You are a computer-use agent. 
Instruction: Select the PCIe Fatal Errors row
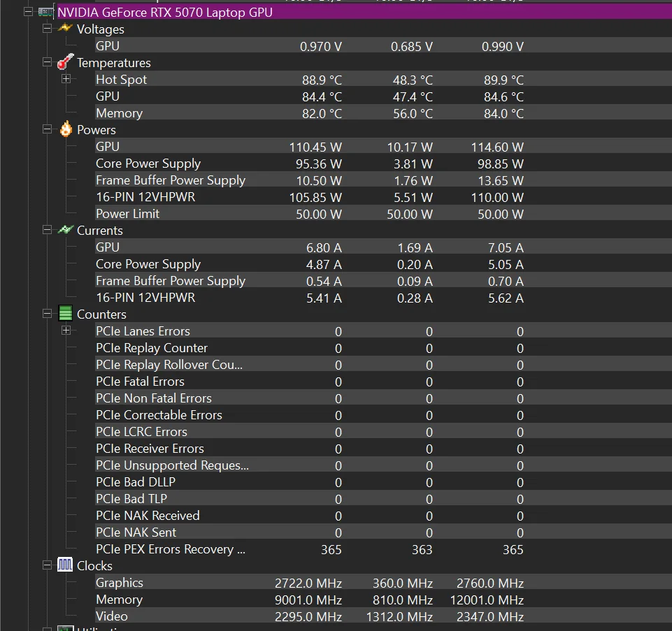pyautogui.click(x=383, y=382)
